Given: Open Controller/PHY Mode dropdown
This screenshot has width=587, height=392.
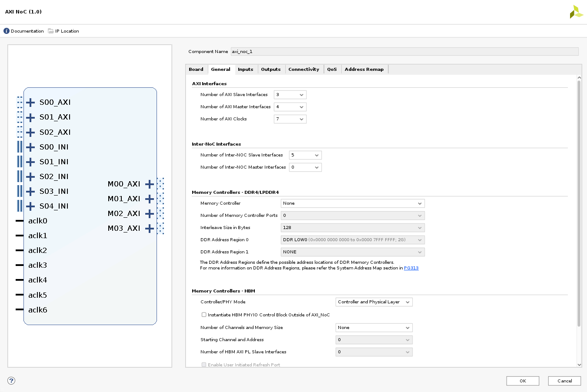Looking at the screenshot, I should click(x=374, y=302).
